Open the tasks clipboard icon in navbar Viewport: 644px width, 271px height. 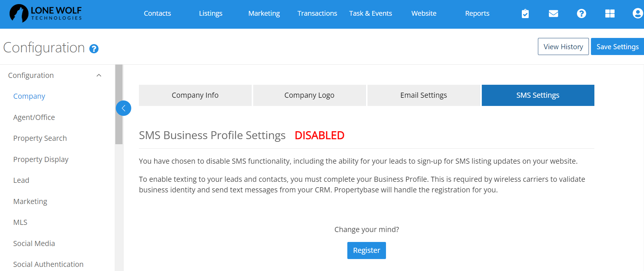coord(525,14)
